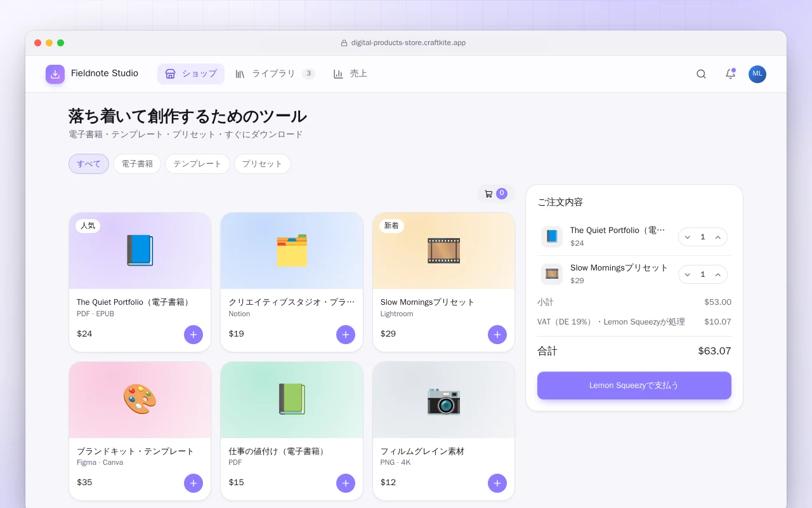Viewport: 812px width, 508px height.
Task: Click the PDF · EPUB format label
Action: (95, 314)
